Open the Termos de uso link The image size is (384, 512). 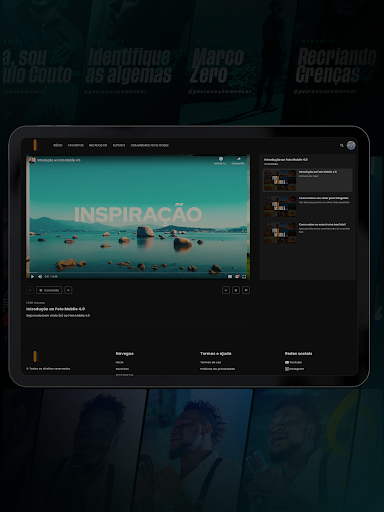[x=211, y=362]
